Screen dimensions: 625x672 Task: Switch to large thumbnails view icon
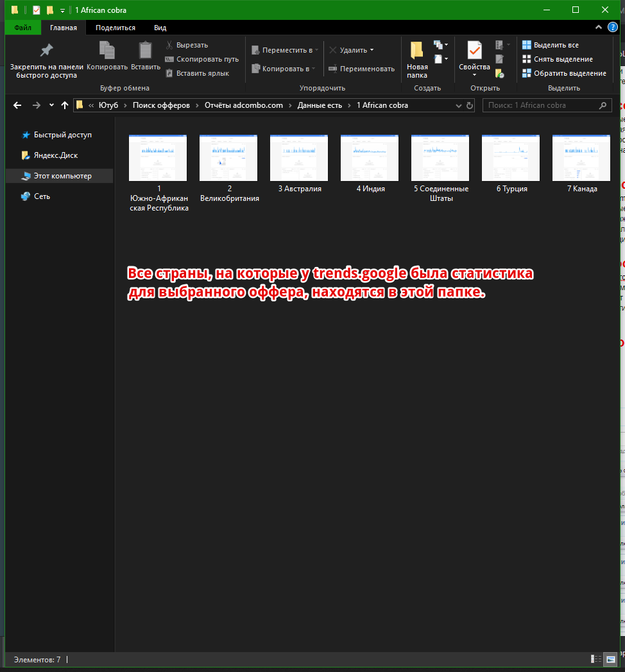[x=610, y=659]
